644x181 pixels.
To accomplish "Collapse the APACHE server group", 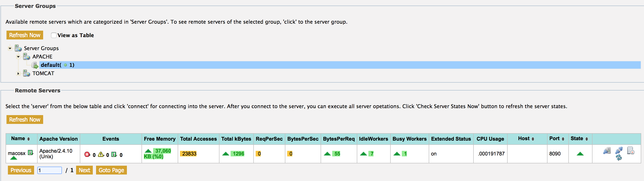I will (x=18, y=57).
